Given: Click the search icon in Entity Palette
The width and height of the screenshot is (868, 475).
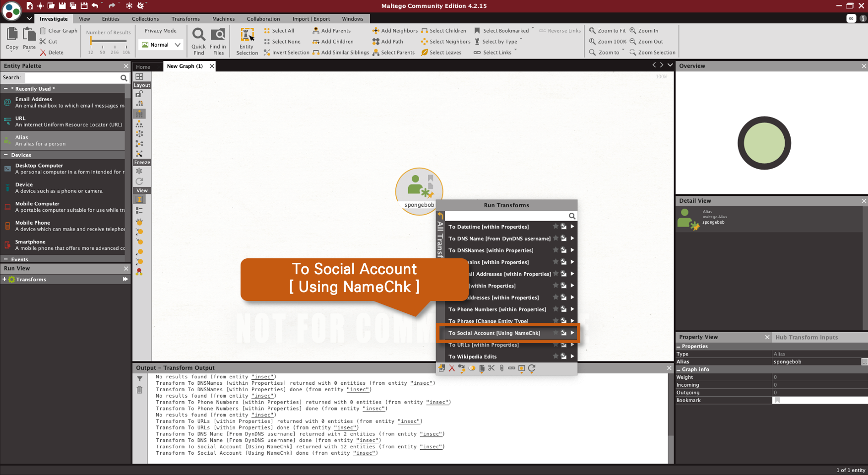Looking at the screenshot, I should 124,78.
